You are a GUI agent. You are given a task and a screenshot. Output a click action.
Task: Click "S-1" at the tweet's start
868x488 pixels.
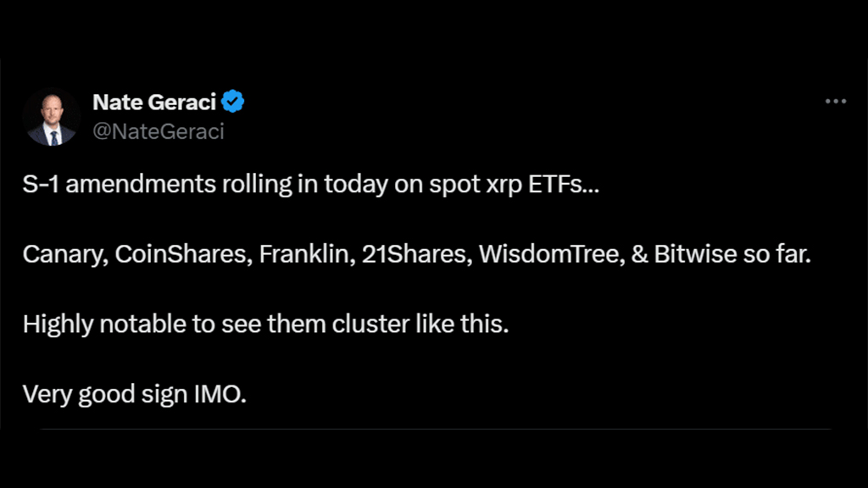click(41, 184)
